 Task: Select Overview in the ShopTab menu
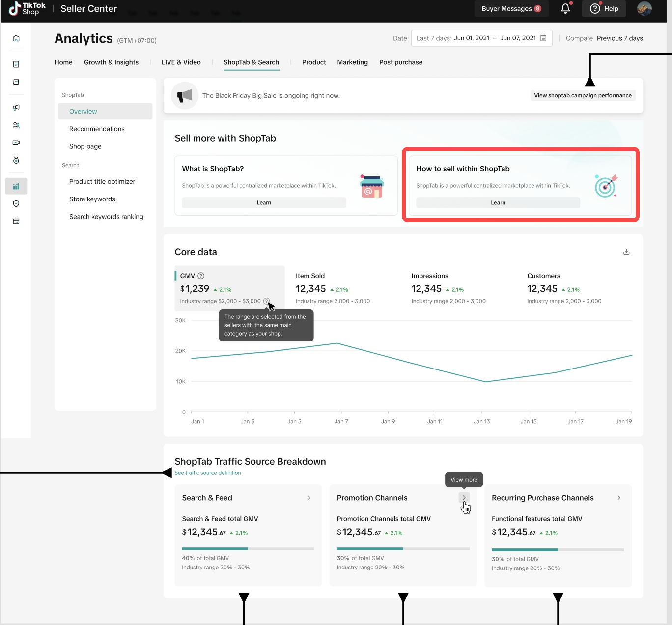click(105, 111)
